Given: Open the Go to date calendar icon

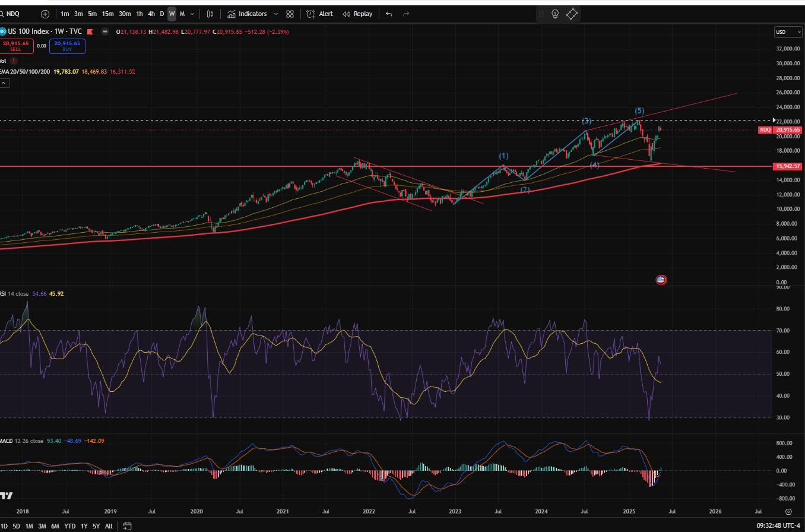Looking at the screenshot, I should pyautogui.click(x=127, y=526).
